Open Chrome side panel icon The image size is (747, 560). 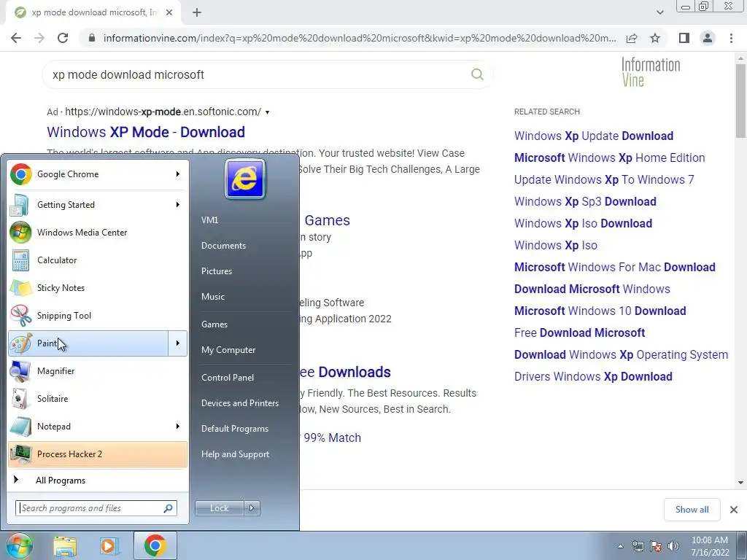pos(684,38)
